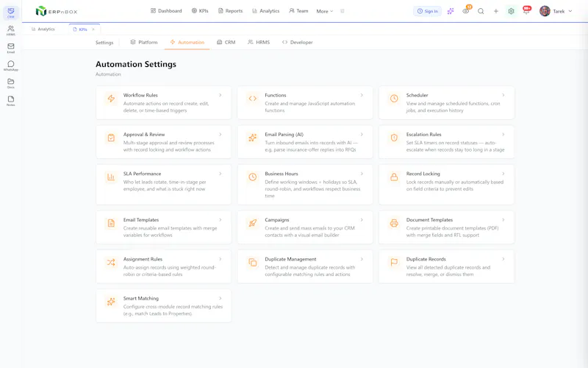Open KPIs in top navigation

[x=200, y=11]
